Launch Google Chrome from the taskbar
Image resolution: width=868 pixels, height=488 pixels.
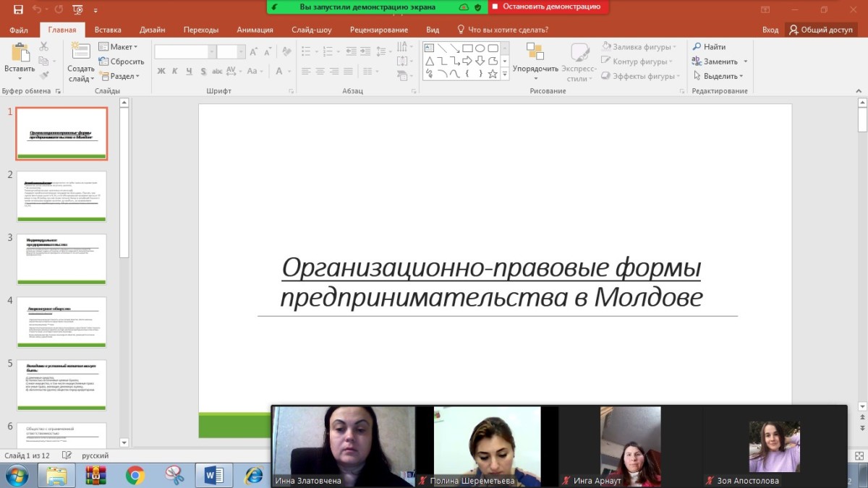(x=135, y=475)
